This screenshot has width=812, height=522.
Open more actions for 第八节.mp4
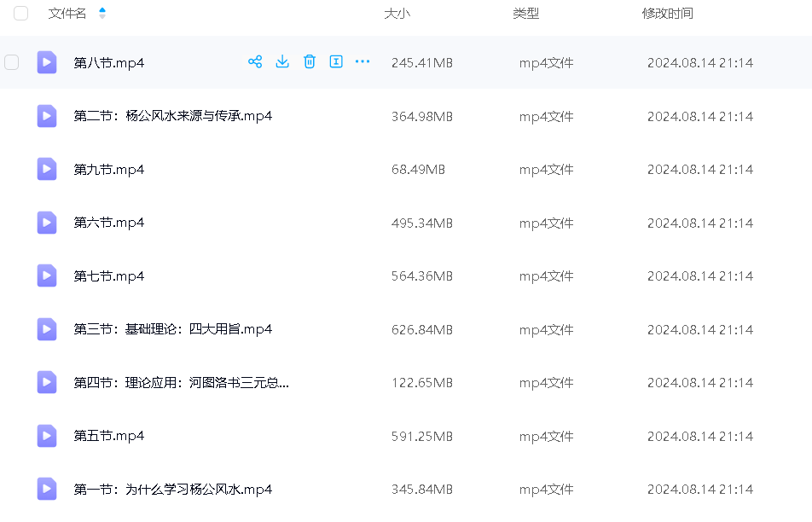[x=362, y=61]
